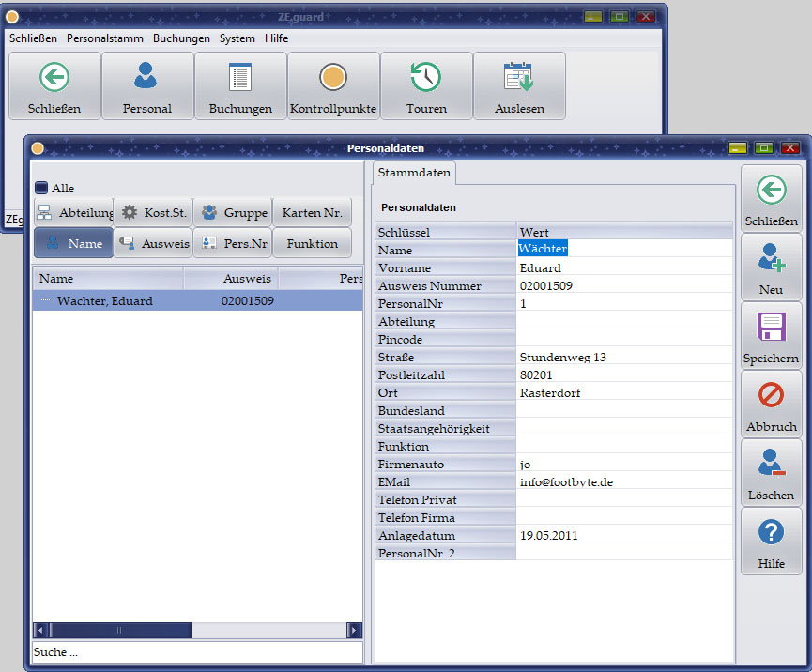Click the Abteilung filter button
The width and height of the screenshot is (812, 672).
coord(73,213)
